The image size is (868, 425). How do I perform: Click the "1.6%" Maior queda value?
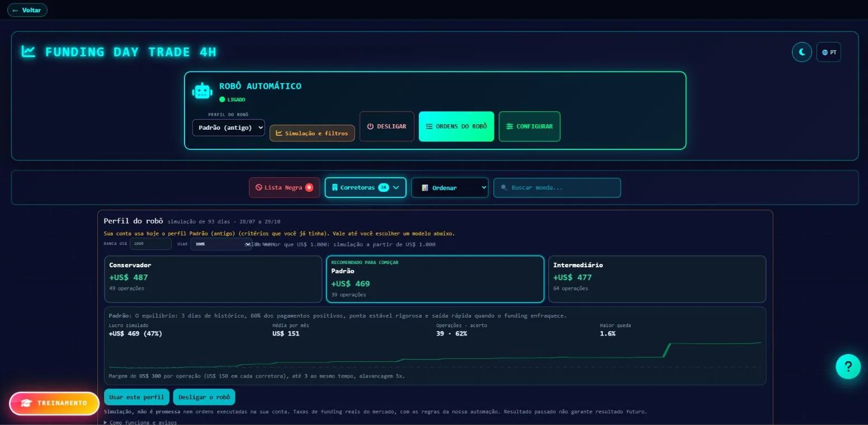(x=607, y=334)
